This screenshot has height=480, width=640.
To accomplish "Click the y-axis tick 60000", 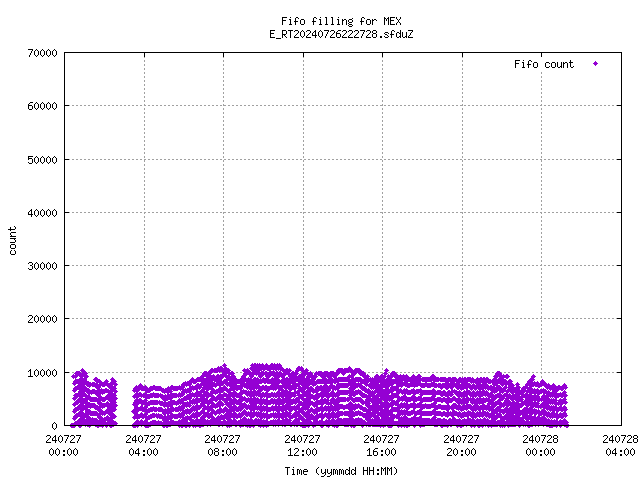I will [x=42, y=106].
